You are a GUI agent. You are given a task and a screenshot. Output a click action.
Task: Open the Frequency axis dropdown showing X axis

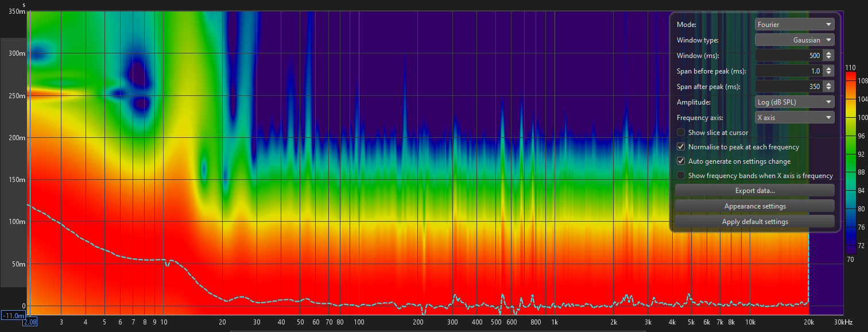(795, 118)
